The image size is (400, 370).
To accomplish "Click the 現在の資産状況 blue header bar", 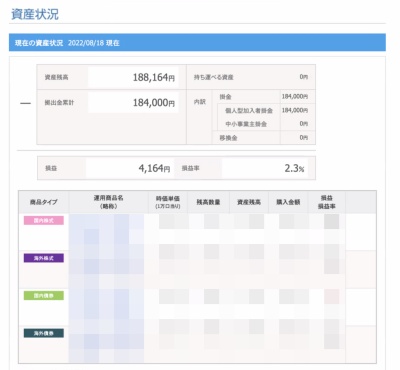I will point(197,43).
